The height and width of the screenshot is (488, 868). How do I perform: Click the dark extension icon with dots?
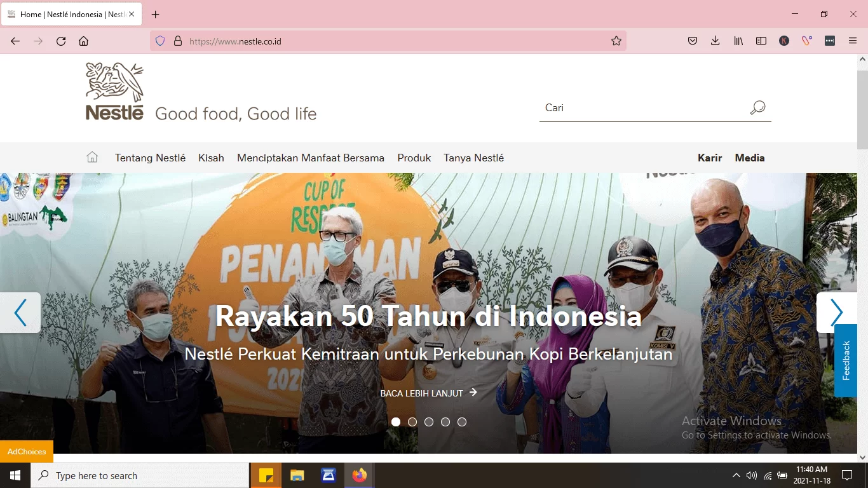(830, 41)
